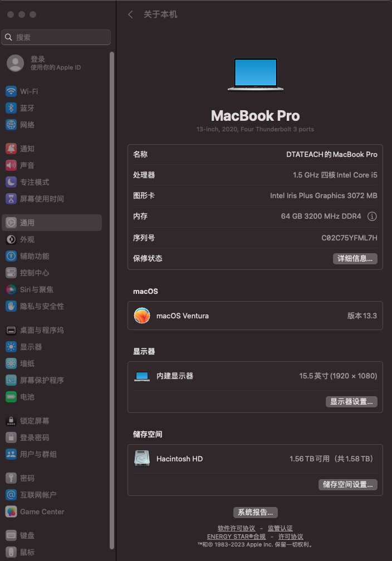
Task: Open Screen Saver (屏幕保护程序) icon
Action: pos(11,380)
